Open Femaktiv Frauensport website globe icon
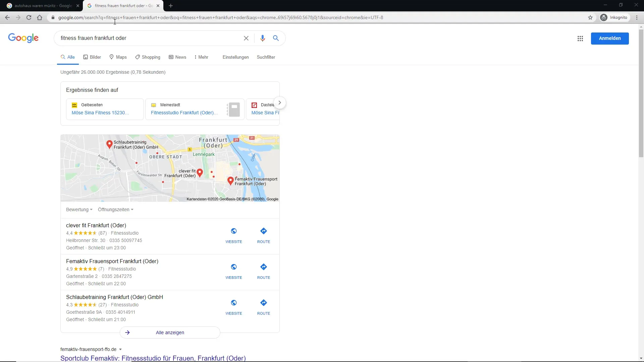The image size is (644, 362). (x=234, y=267)
